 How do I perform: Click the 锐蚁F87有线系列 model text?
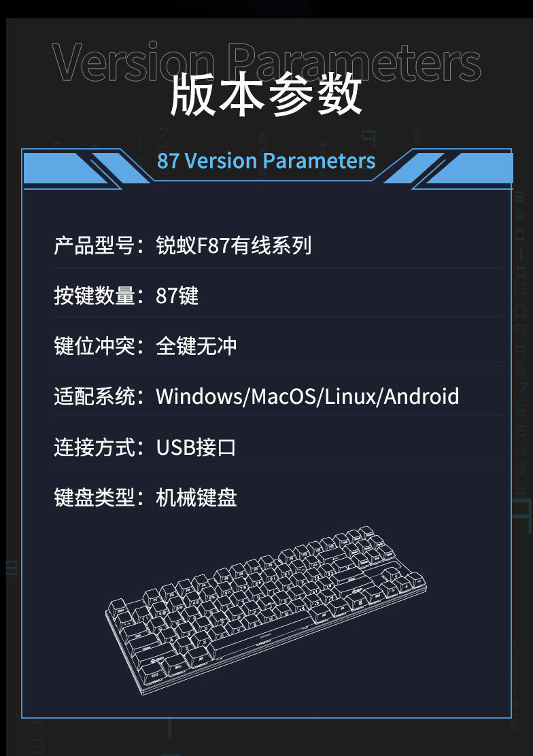click(233, 245)
